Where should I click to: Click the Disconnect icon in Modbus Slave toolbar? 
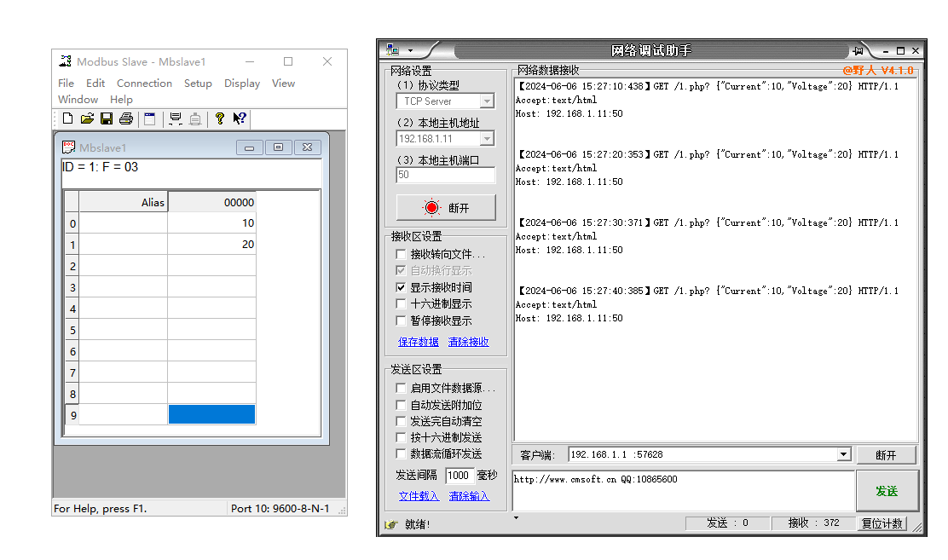[194, 118]
